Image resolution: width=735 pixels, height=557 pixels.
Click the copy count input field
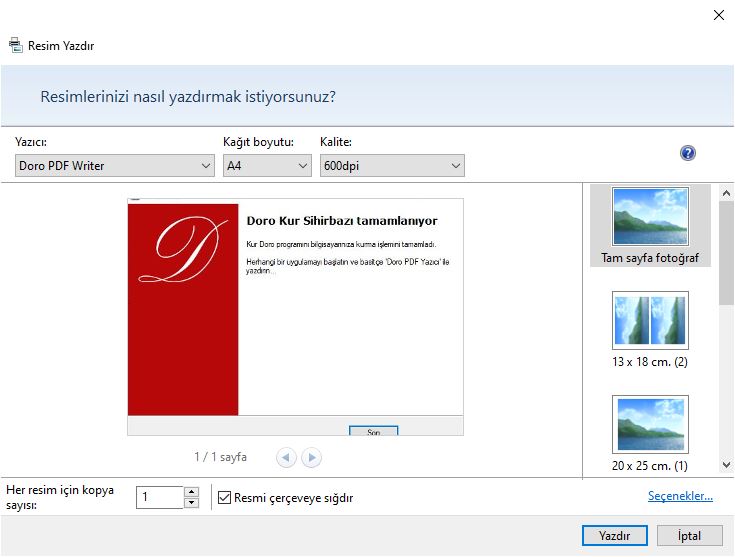click(x=160, y=497)
